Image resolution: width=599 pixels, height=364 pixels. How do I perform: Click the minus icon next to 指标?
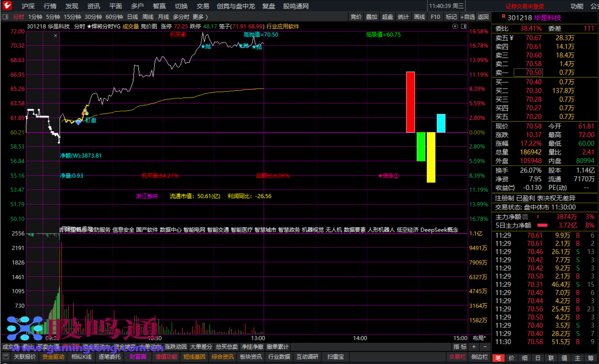[x=485, y=347]
